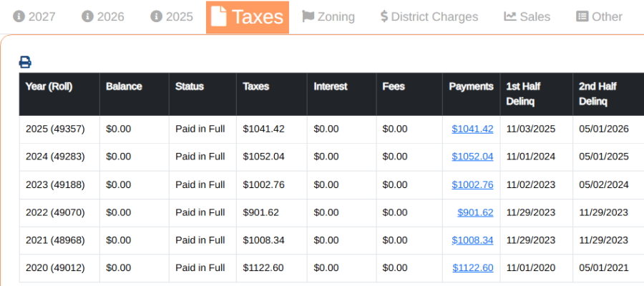Switch to the Sales tab
This screenshot has height=286, width=644.
click(527, 17)
